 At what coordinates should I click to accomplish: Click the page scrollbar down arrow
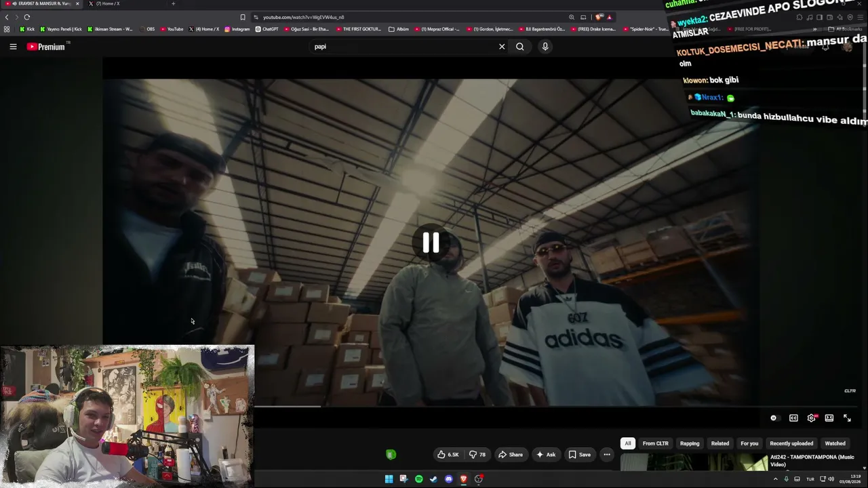(865, 468)
